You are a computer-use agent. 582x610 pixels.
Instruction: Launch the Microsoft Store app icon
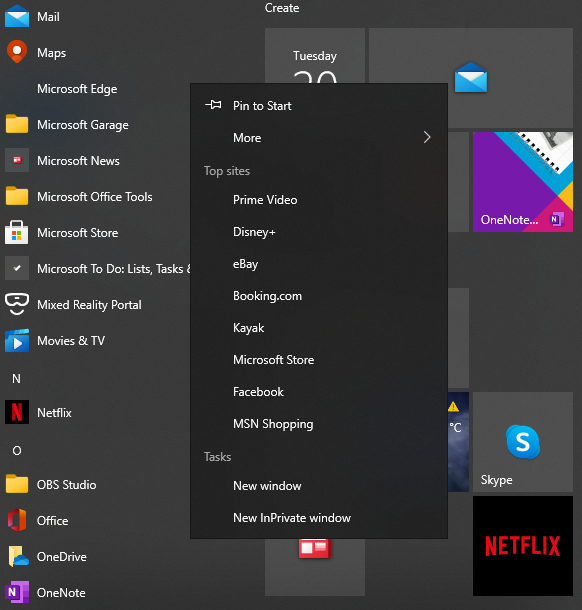click(x=17, y=232)
